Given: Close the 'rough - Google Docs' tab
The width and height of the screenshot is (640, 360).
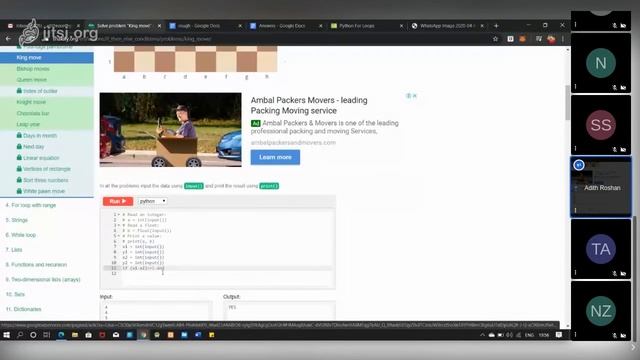Looking at the screenshot, I should (240, 26).
